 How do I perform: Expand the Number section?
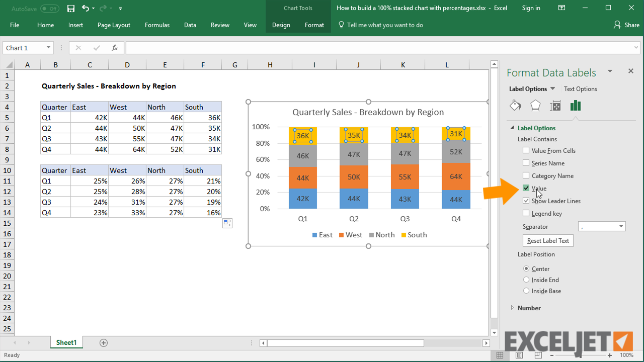coord(513,308)
